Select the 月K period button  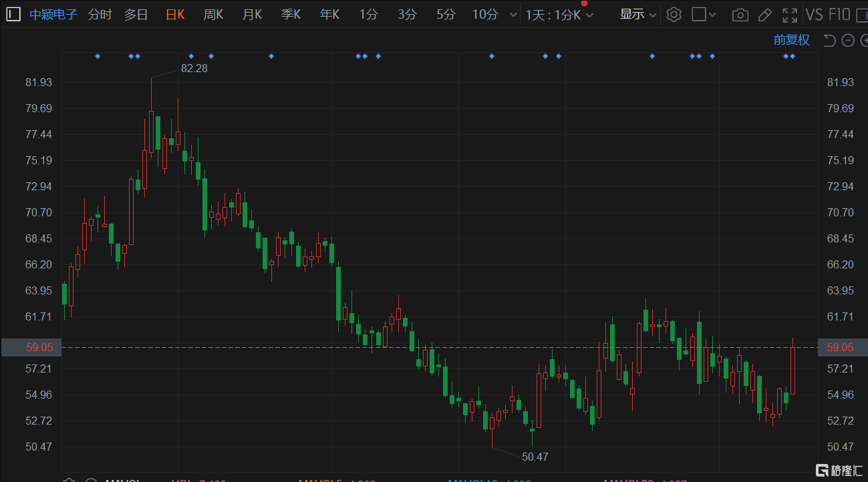pyautogui.click(x=253, y=15)
